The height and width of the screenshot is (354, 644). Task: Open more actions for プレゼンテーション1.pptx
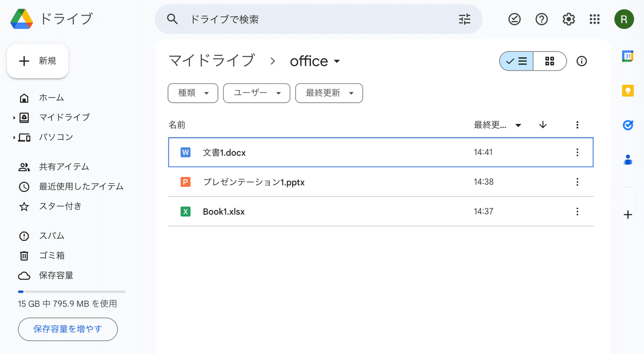[577, 182]
